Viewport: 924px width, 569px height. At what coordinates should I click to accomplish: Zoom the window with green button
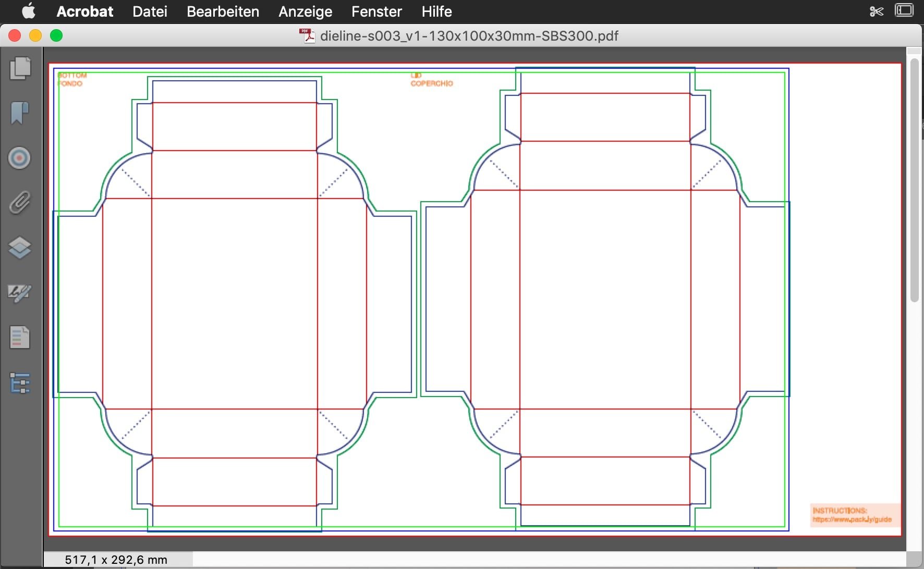click(x=56, y=35)
